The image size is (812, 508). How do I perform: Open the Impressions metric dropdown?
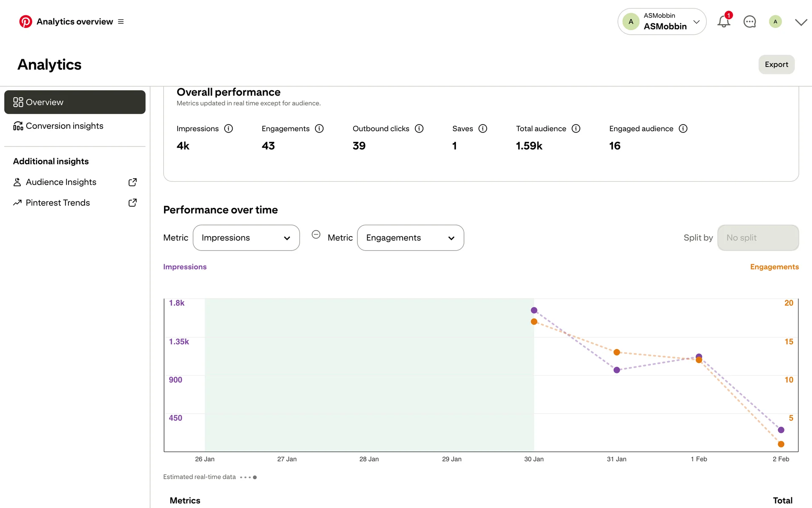click(x=246, y=238)
